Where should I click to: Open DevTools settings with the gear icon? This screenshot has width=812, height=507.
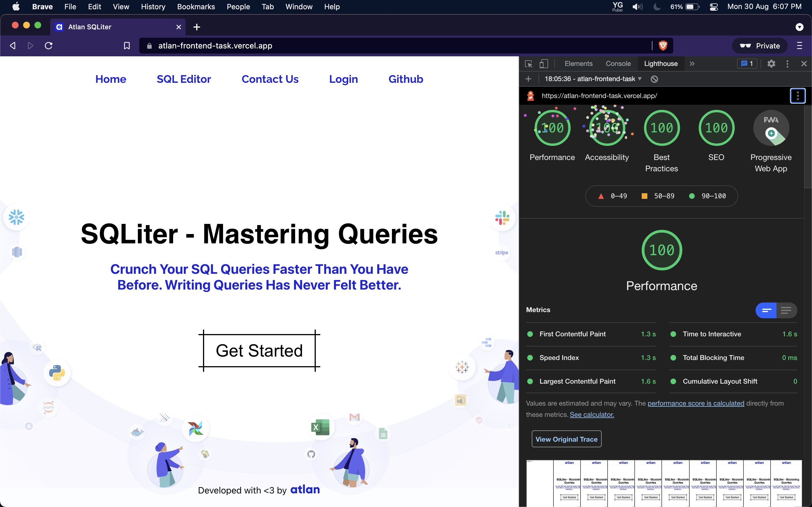[771, 63]
